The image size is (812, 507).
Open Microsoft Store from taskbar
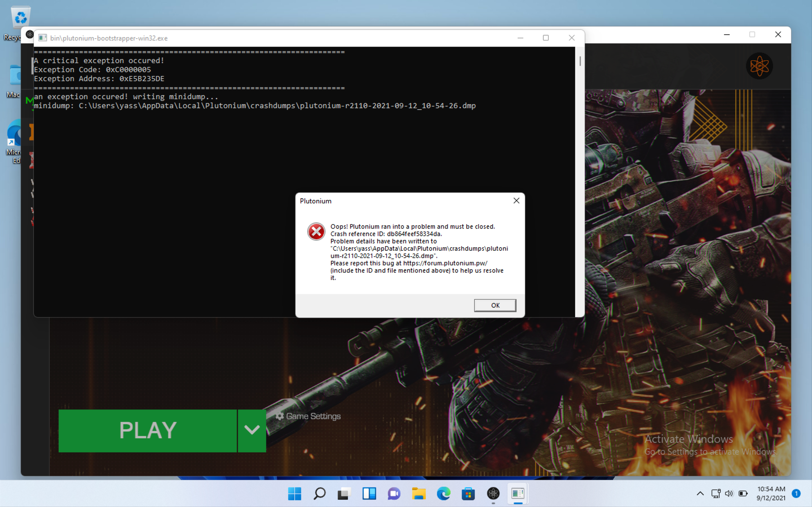(468, 493)
